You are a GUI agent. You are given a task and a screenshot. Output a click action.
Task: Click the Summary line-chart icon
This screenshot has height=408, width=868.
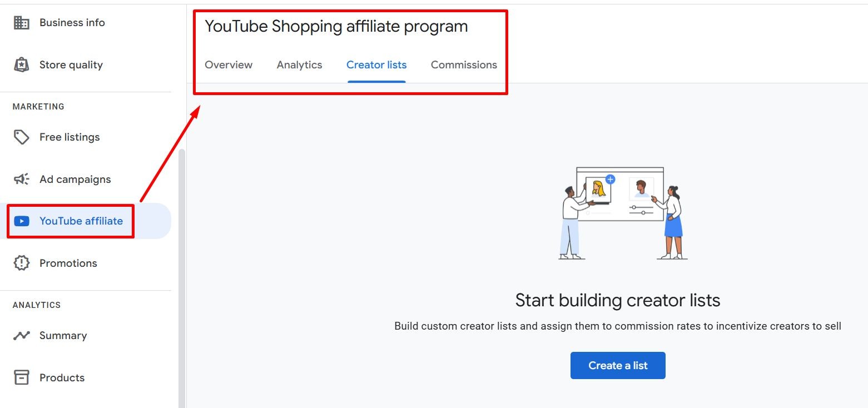21,335
